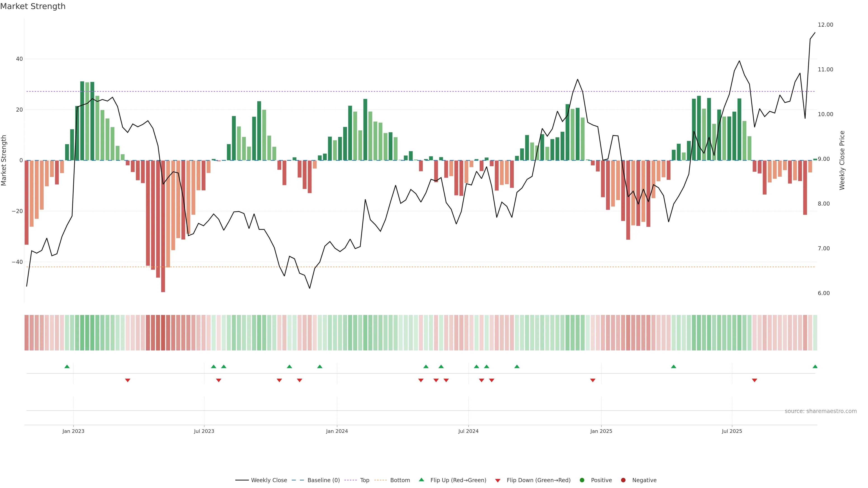Screen dimensions: 868x488
Task: Select the last flip-up triangle at far right
Action: [x=815, y=366]
